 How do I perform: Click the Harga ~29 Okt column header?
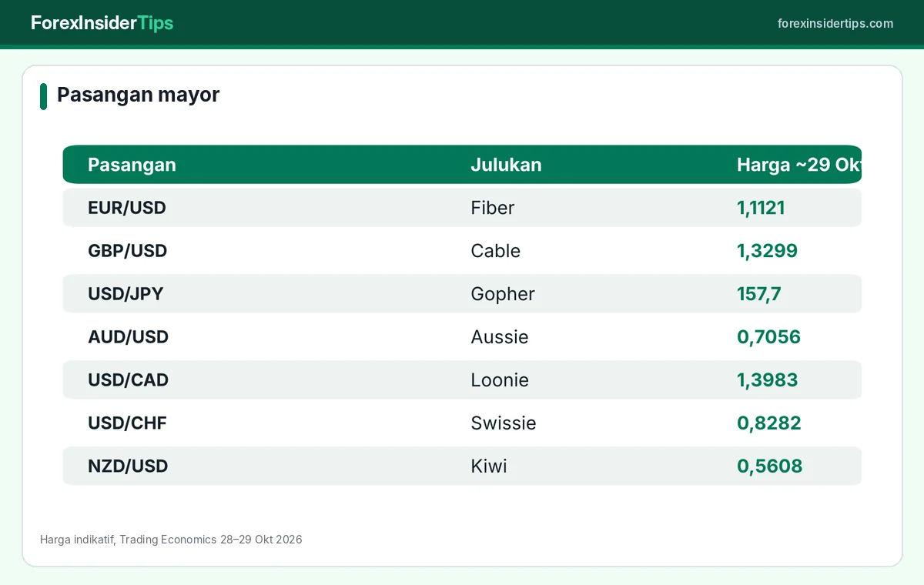coord(798,165)
